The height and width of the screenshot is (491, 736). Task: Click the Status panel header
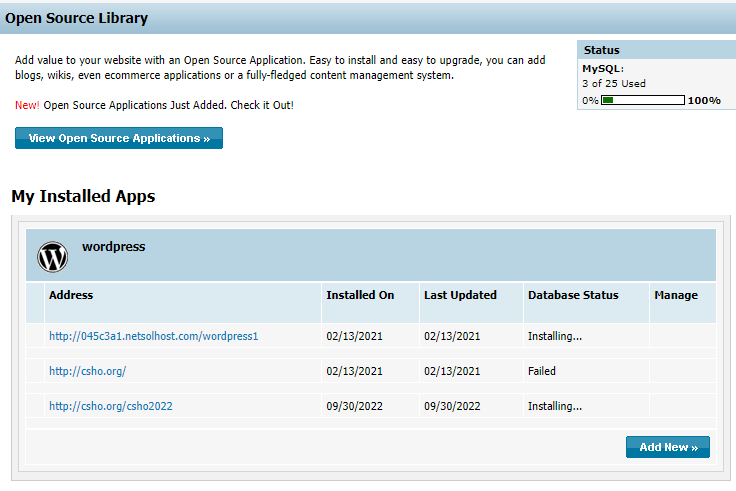pyautogui.click(x=656, y=50)
